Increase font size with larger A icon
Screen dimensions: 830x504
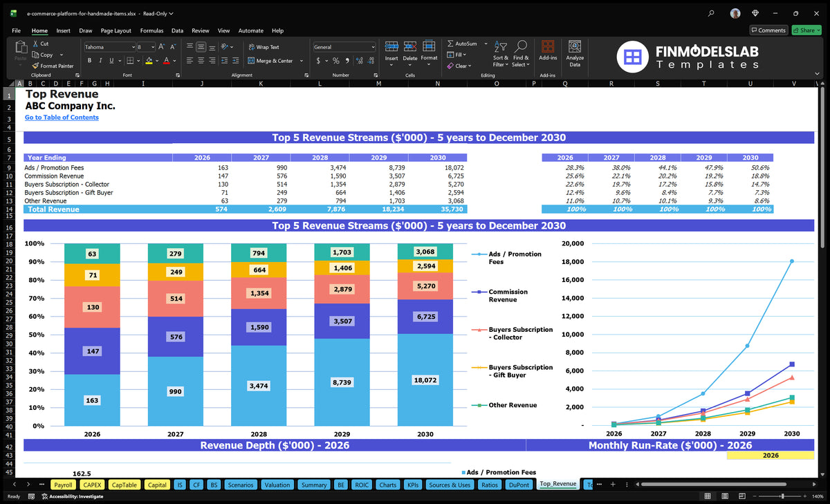coord(162,46)
